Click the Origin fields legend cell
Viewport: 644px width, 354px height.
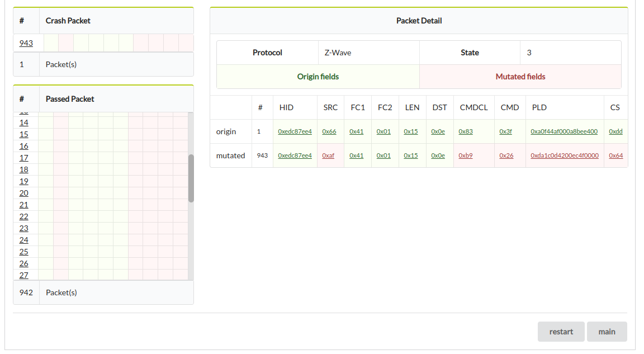tap(318, 77)
